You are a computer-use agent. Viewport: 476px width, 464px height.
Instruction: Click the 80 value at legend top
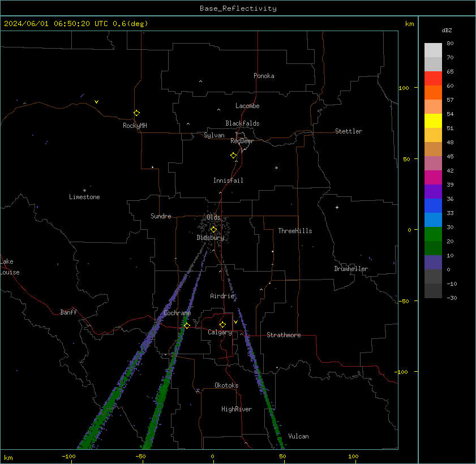point(450,44)
